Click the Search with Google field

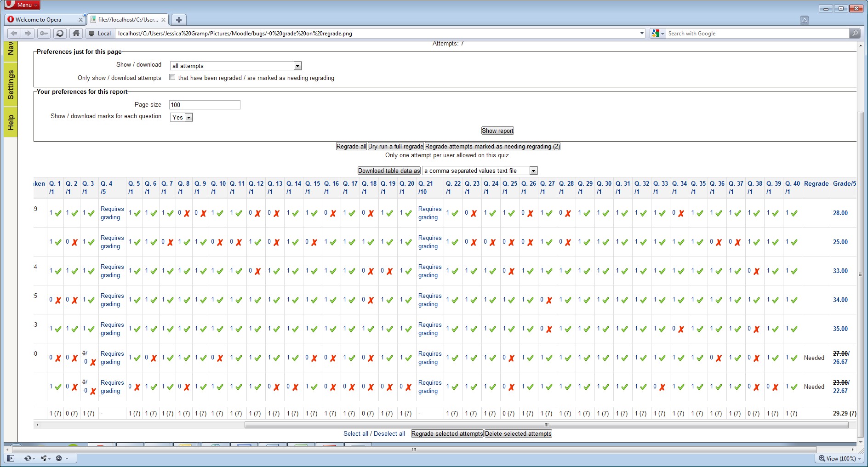point(758,33)
